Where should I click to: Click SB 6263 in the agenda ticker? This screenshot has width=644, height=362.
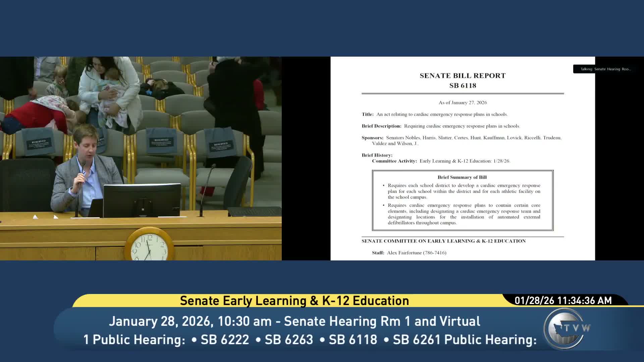tap(289, 340)
